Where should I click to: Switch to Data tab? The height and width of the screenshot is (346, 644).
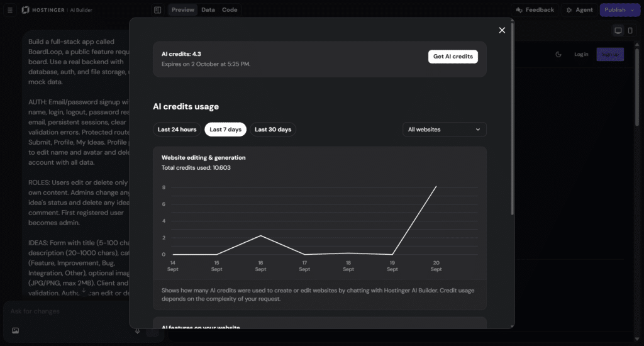click(208, 10)
